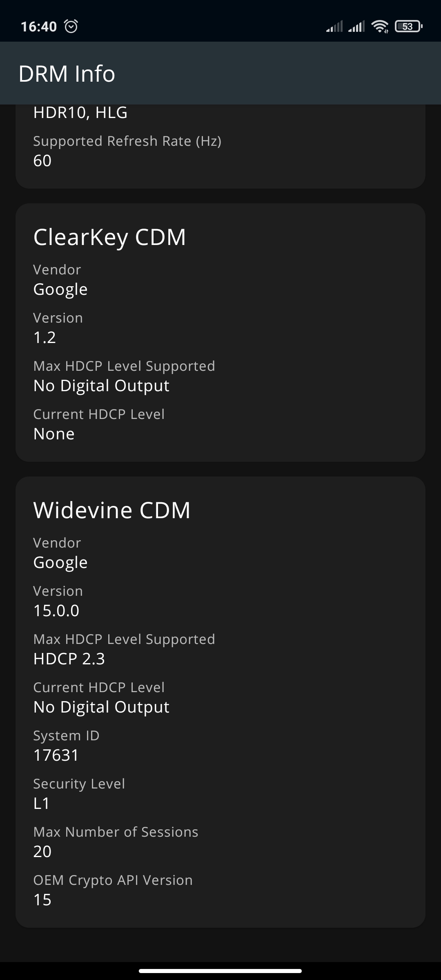
Task: Tap the first SIM signal strength icon
Action: 334,27
